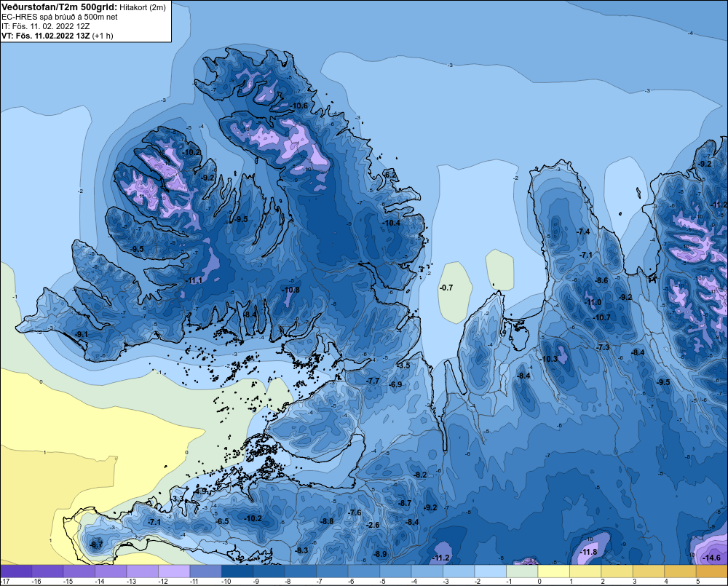
Task: Click the -8.8 temperature reading
Action: (327, 521)
